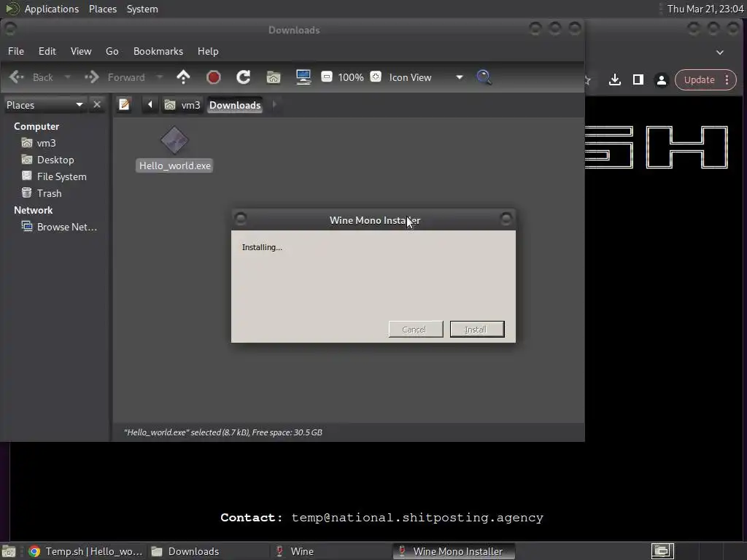Open the Places sidebar selector dropdown
Viewport: 747px width, 560px height.
[x=44, y=105]
